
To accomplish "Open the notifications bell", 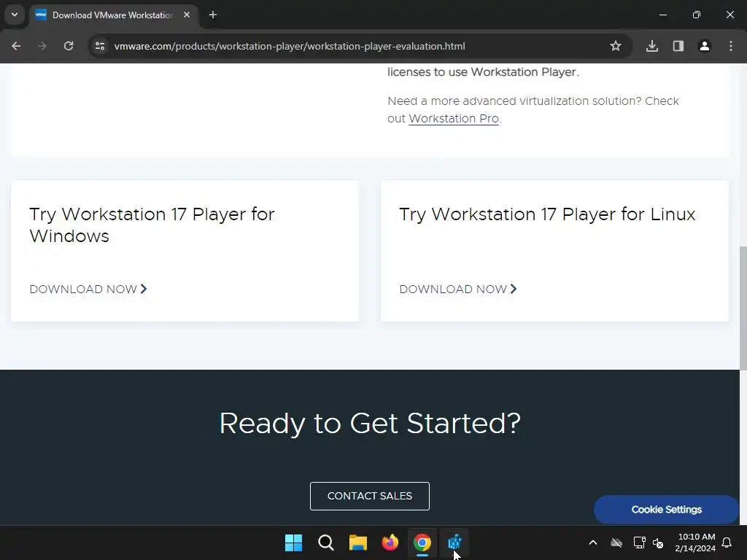I will [727, 542].
